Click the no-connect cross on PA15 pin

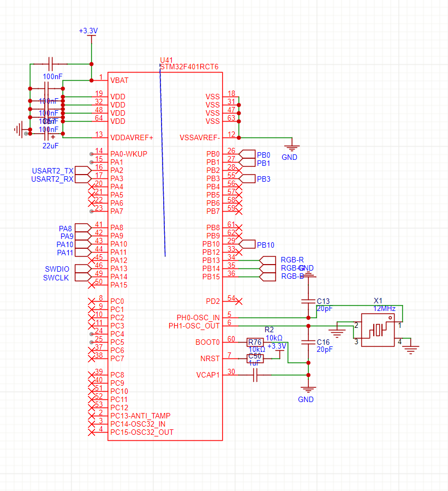pos(92,285)
